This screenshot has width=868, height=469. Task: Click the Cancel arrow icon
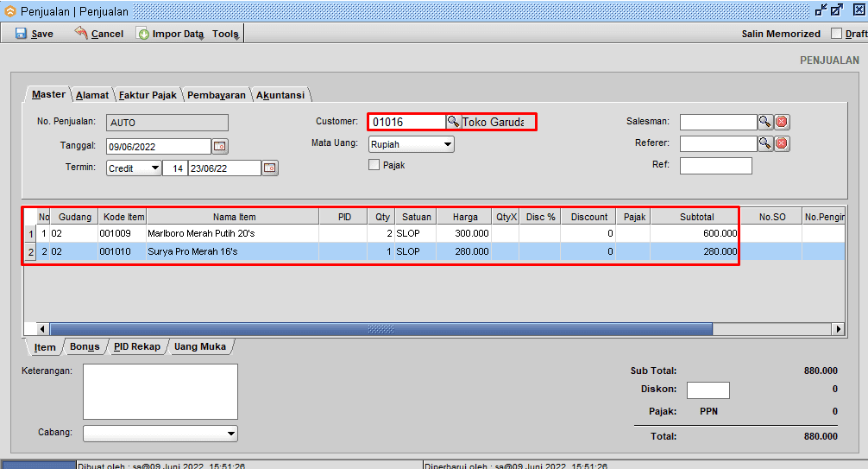coord(81,33)
